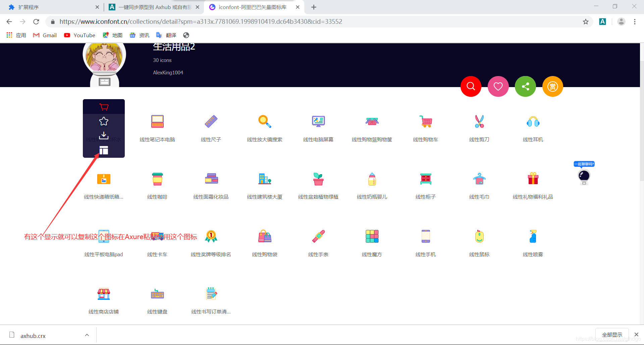Select the 线性毛巾 towel icon

pos(479,179)
